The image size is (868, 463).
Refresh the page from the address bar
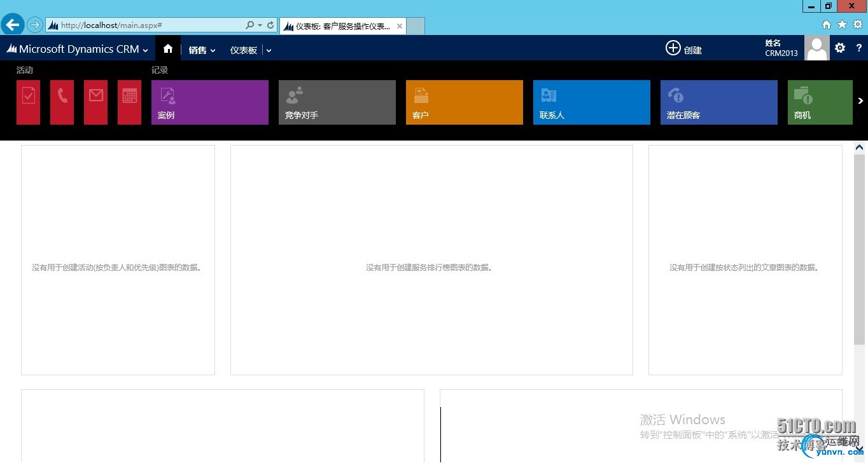pyautogui.click(x=270, y=25)
